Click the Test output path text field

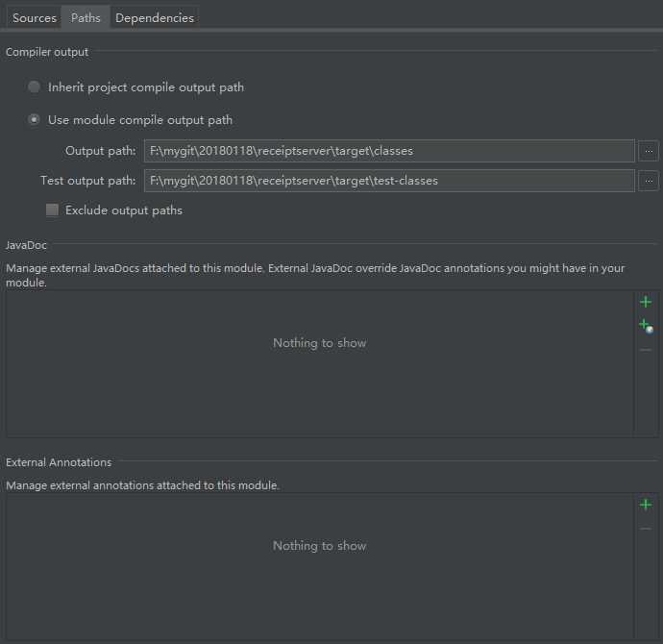click(389, 181)
